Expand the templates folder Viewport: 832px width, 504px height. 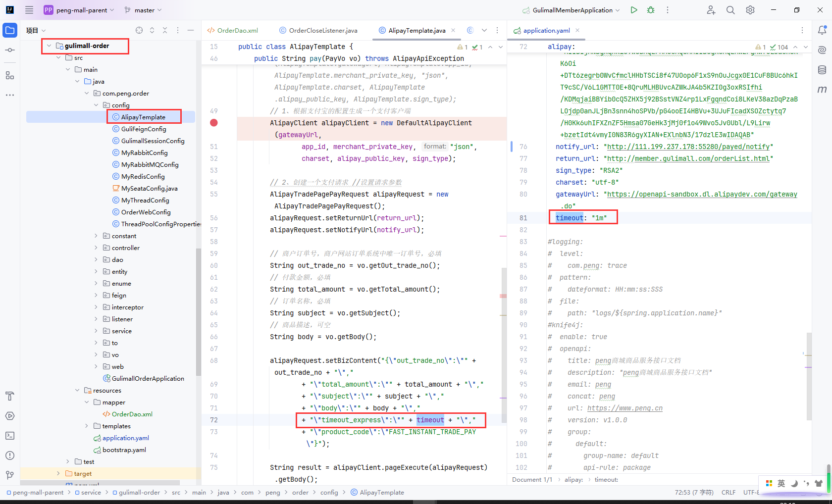[x=87, y=426]
